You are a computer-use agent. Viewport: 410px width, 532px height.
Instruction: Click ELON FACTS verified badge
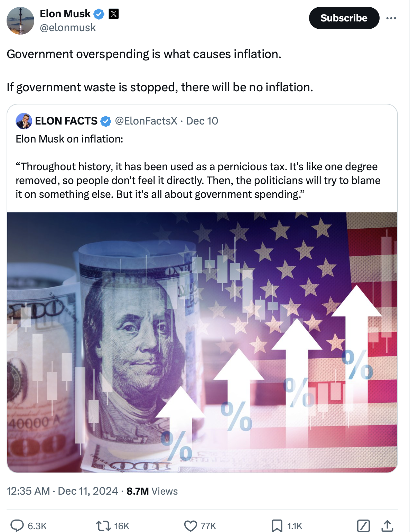coord(106,121)
